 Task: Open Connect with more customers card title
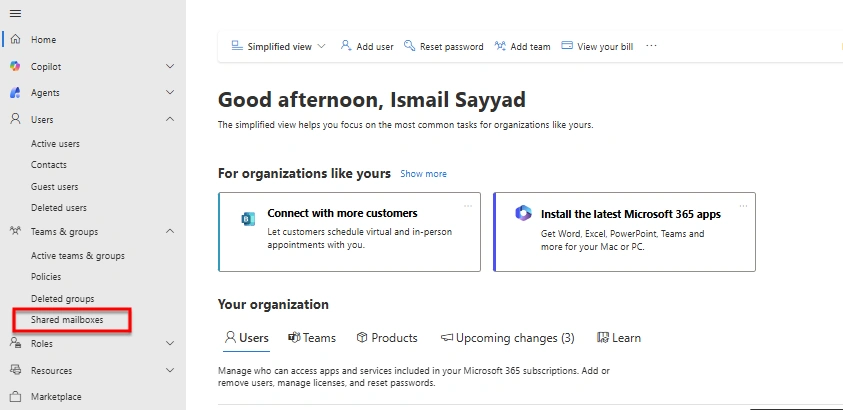[x=342, y=213]
